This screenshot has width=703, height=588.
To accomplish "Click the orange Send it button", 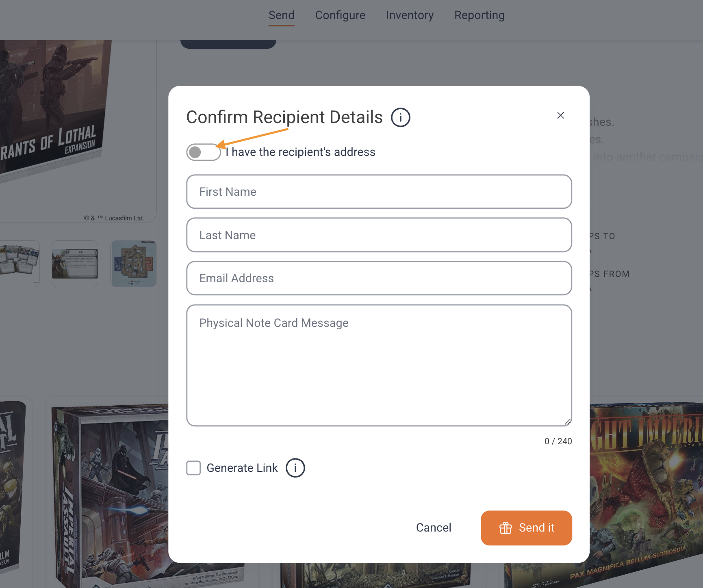I will pos(526,528).
